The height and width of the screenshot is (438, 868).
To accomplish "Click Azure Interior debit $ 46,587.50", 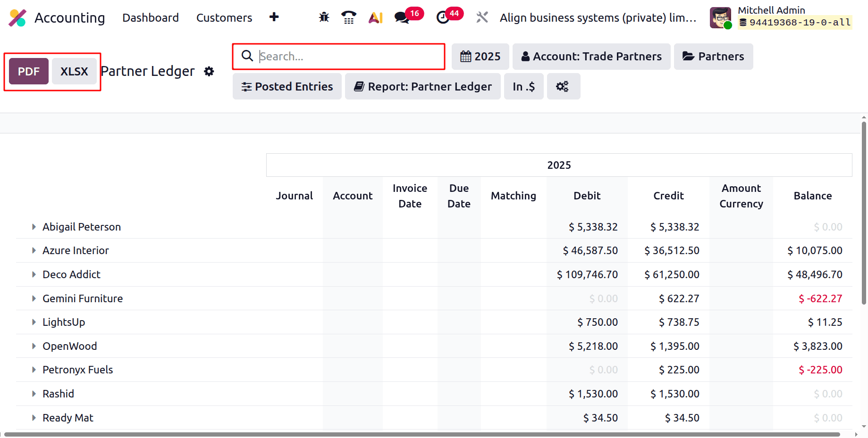I will click(x=590, y=250).
